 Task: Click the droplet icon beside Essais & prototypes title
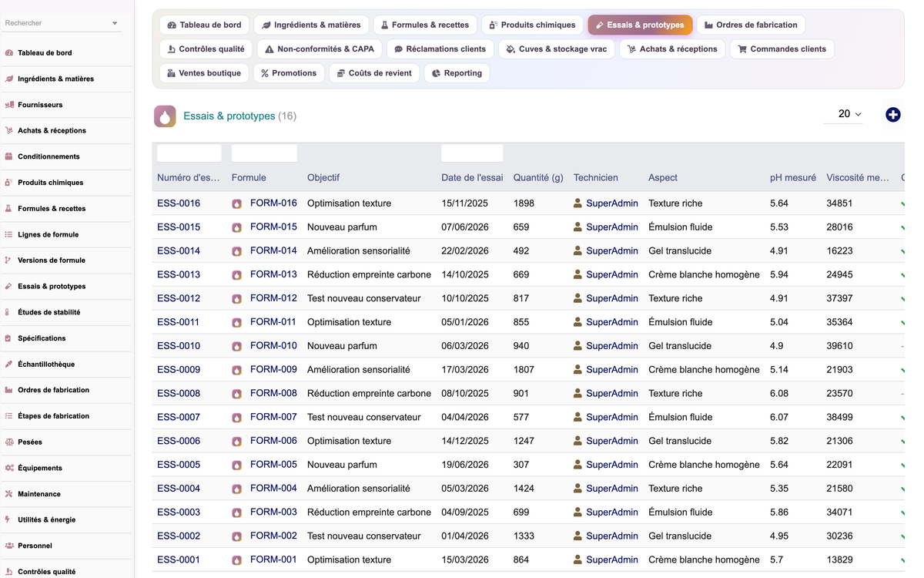165,116
